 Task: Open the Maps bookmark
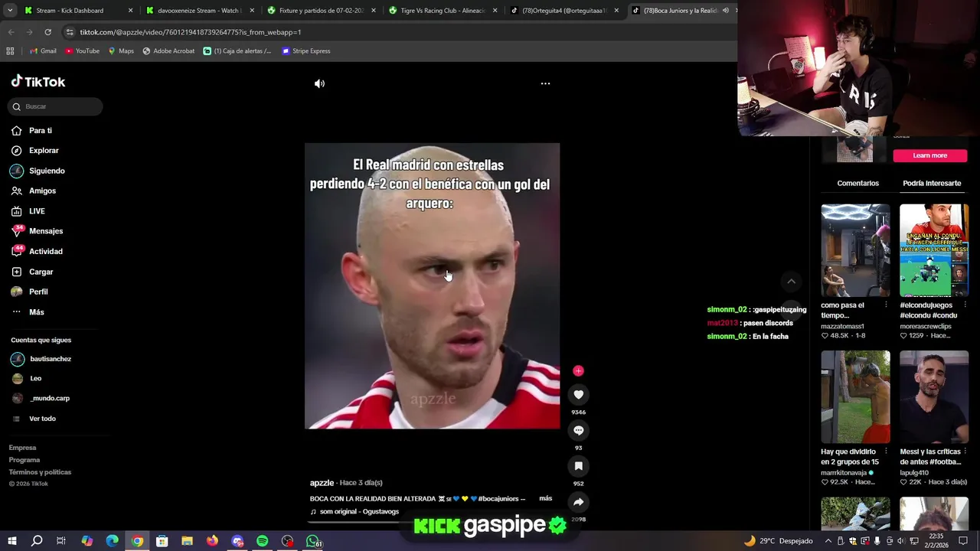tap(121, 51)
